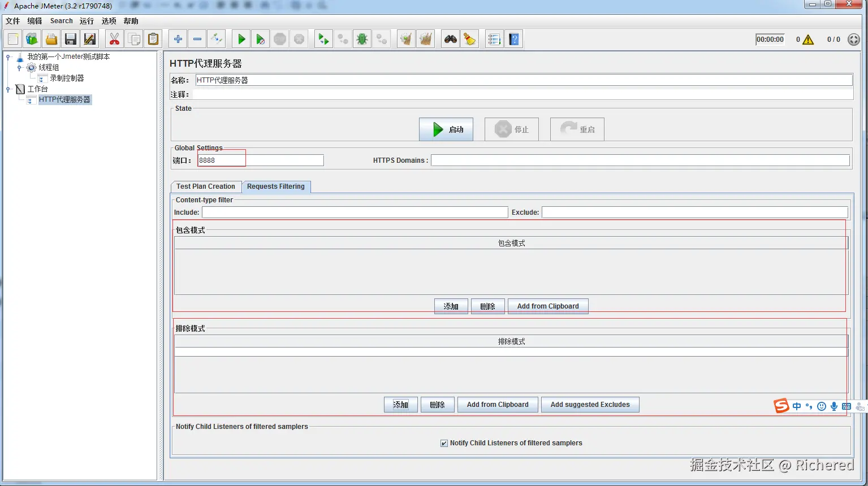Click the green bug toolbar icon
Image resolution: width=868 pixels, height=486 pixels.
[x=362, y=39]
